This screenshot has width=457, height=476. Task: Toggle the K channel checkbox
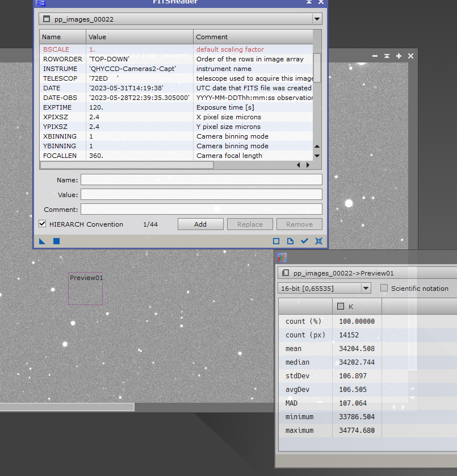(x=341, y=306)
